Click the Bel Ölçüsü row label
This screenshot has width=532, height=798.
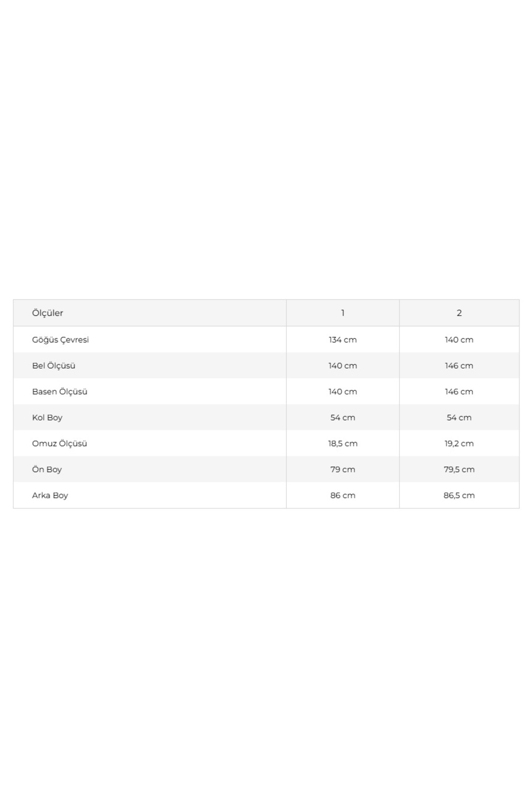tap(54, 366)
